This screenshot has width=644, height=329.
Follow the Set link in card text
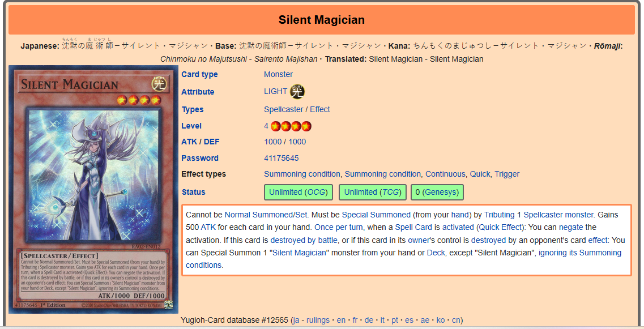[x=301, y=215]
